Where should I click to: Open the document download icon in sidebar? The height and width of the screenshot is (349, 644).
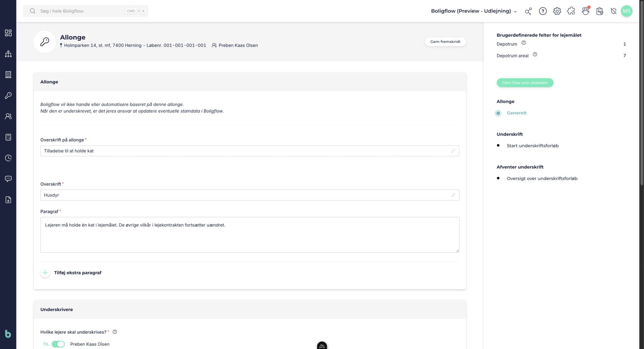[x=8, y=200]
